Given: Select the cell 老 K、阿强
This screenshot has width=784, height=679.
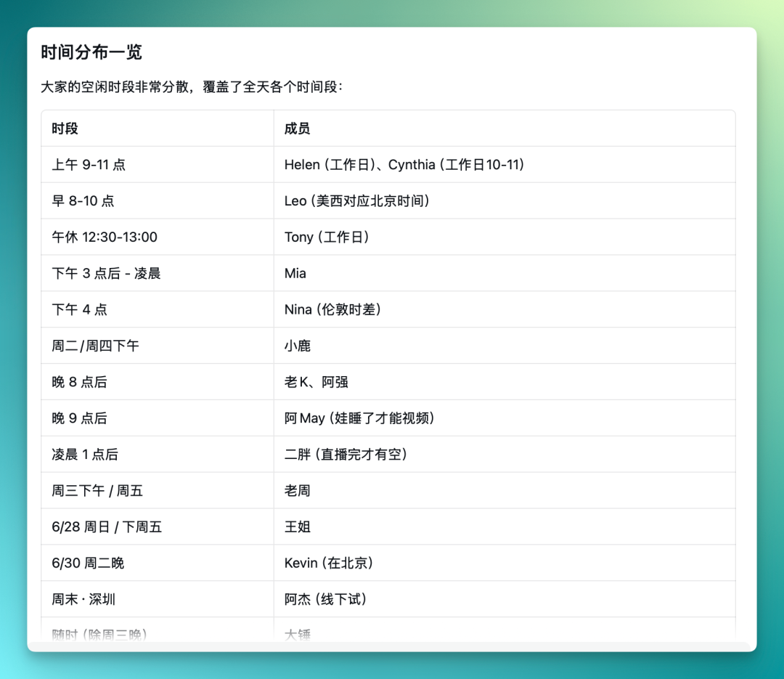Looking at the screenshot, I should click(505, 382).
